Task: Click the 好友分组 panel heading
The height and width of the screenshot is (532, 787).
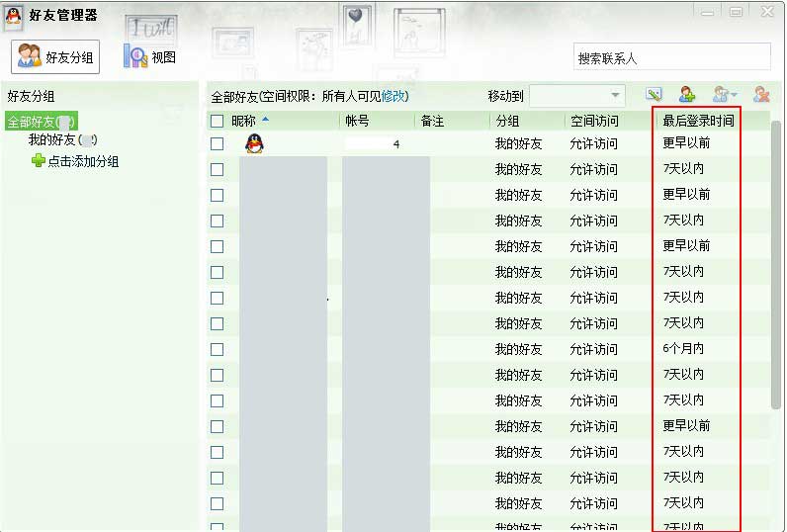Action: pyautogui.click(x=31, y=96)
